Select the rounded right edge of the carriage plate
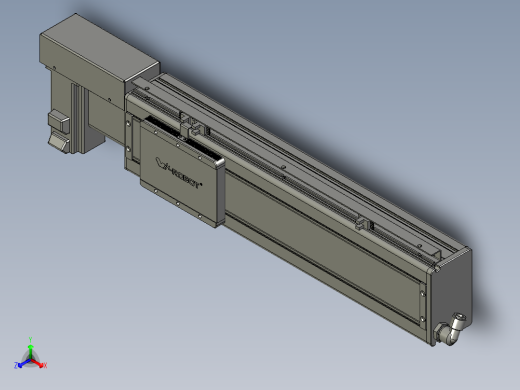The width and height of the screenshot is (520, 390). coord(221,193)
